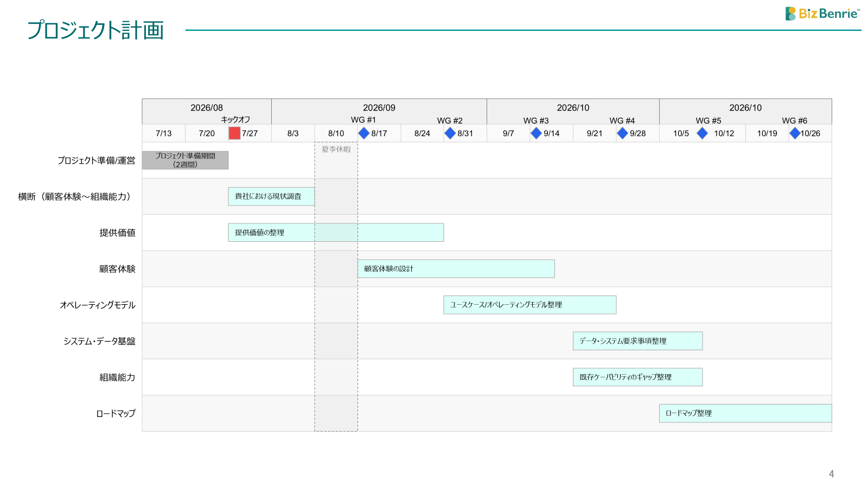Click the 8/24 date cell
This screenshot has height=488, width=868.
coord(422,133)
